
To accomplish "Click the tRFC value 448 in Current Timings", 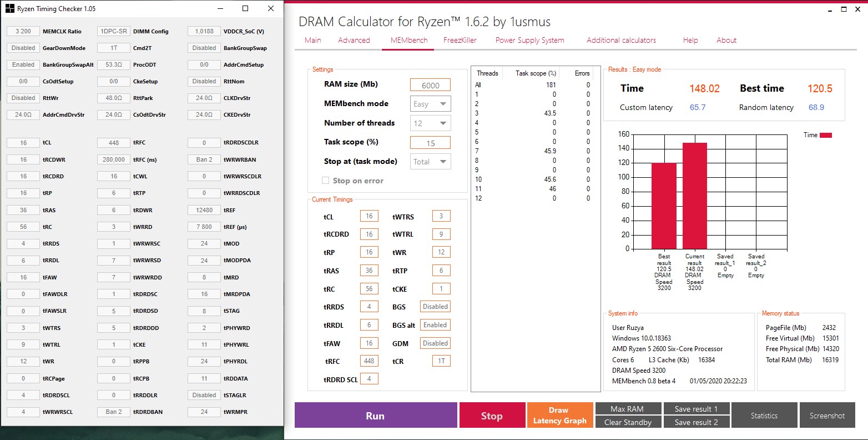I will tap(369, 361).
